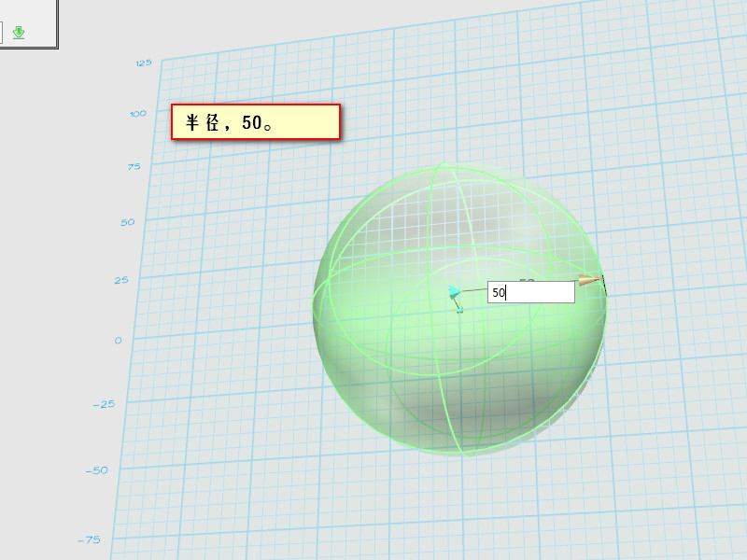This screenshot has width=747, height=560.
Task: Click the yellow radius 50 tooltip box
Action: [x=255, y=122]
